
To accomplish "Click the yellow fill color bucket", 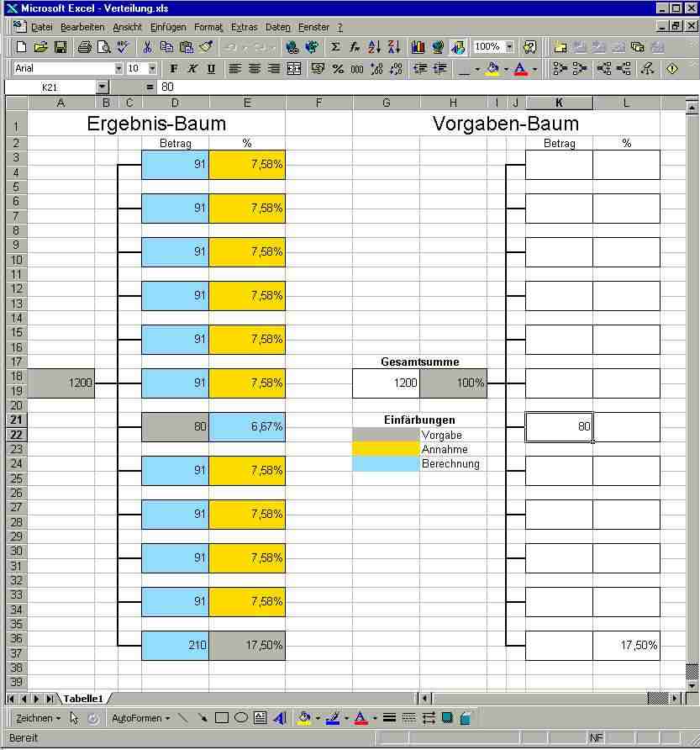I will pyautogui.click(x=492, y=69).
